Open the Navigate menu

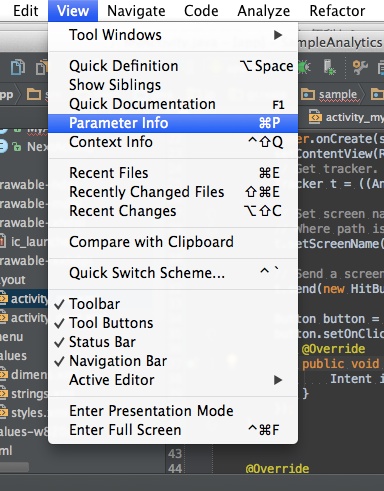[x=136, y=11]
